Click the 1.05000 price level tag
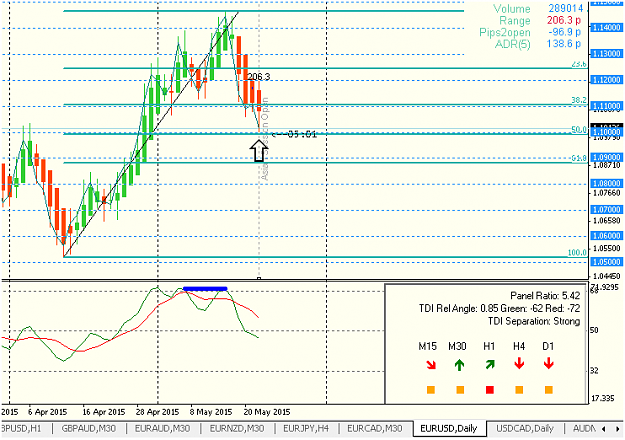This screenshot has width=625, height=440. (x=607, y=262)
